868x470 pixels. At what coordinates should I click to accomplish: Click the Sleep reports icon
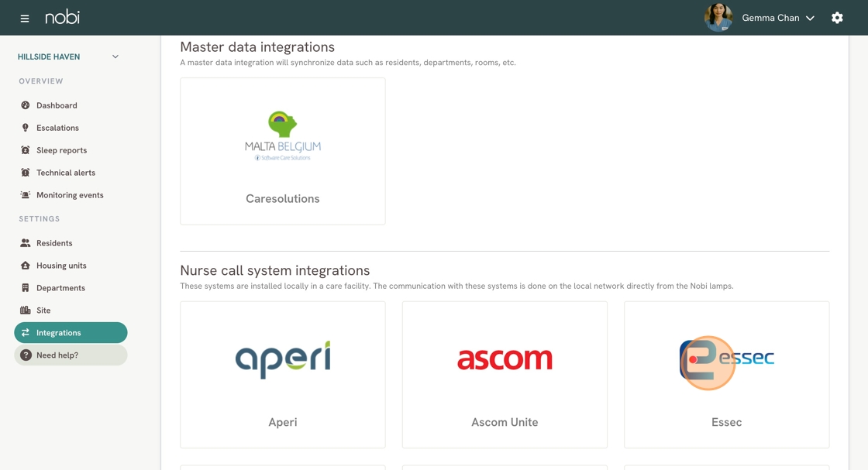pyautogui.click(x=26, y=150)
